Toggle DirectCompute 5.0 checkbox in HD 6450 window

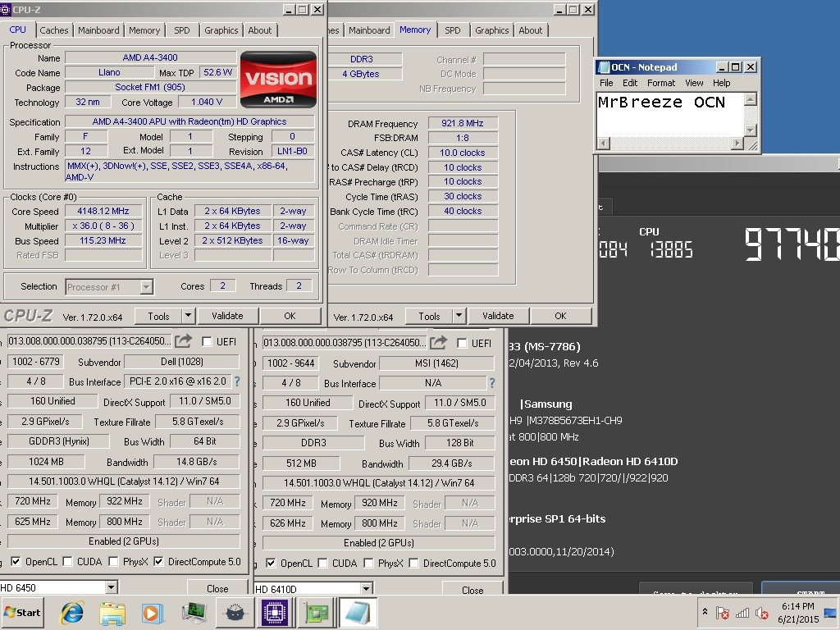[x=158, y=561]
